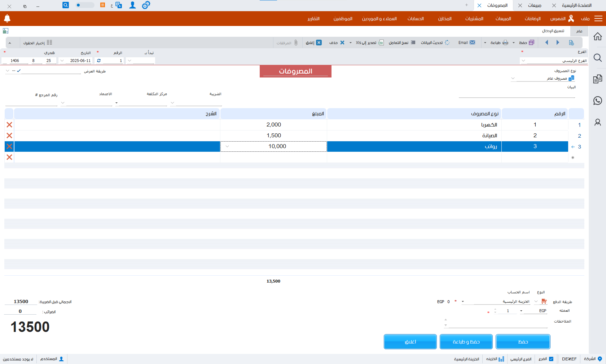
Task: Go to home via sidebar house icon
Action: pyautogui.click(x=598, y=36)
